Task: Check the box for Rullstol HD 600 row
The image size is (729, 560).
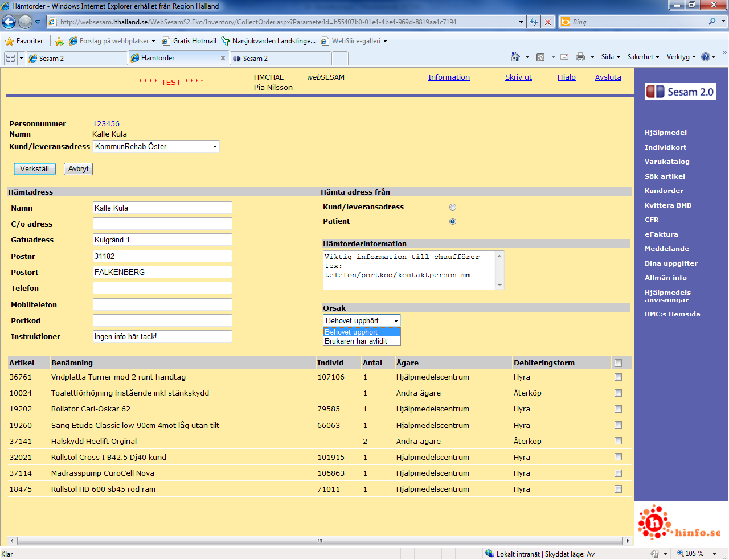Action: tap(619, 489)
